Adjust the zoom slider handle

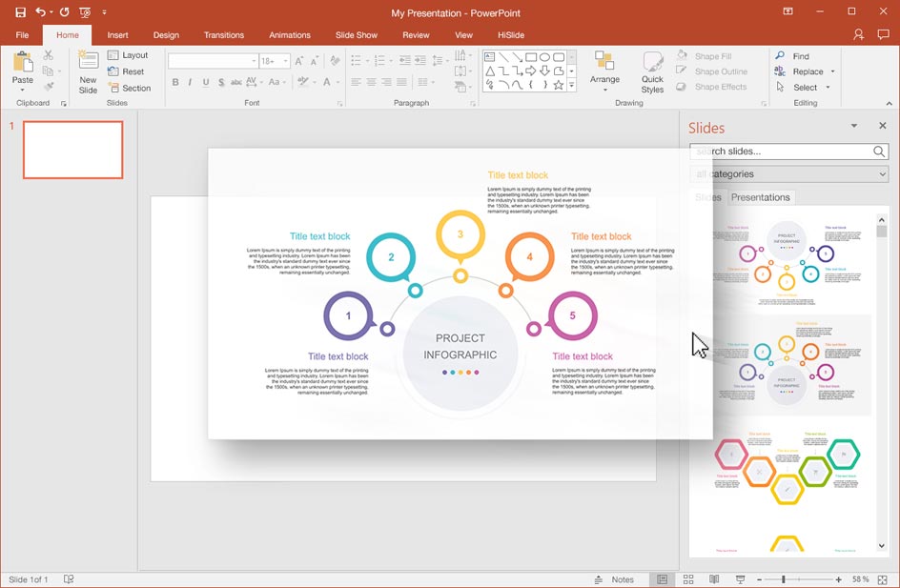[x=783, y=579]
